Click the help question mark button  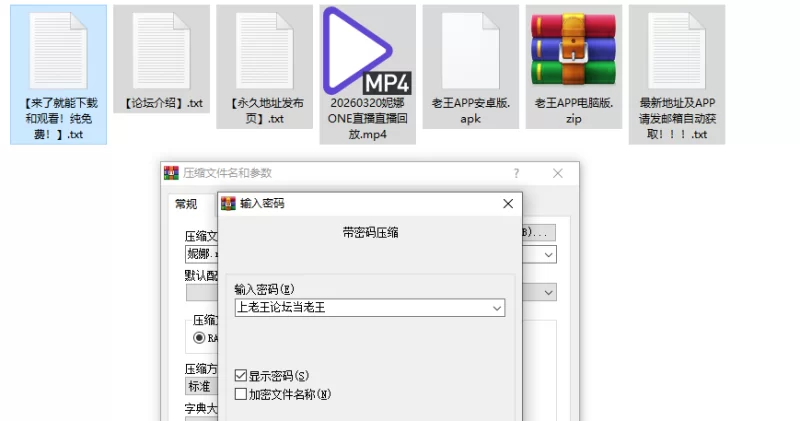516,173
